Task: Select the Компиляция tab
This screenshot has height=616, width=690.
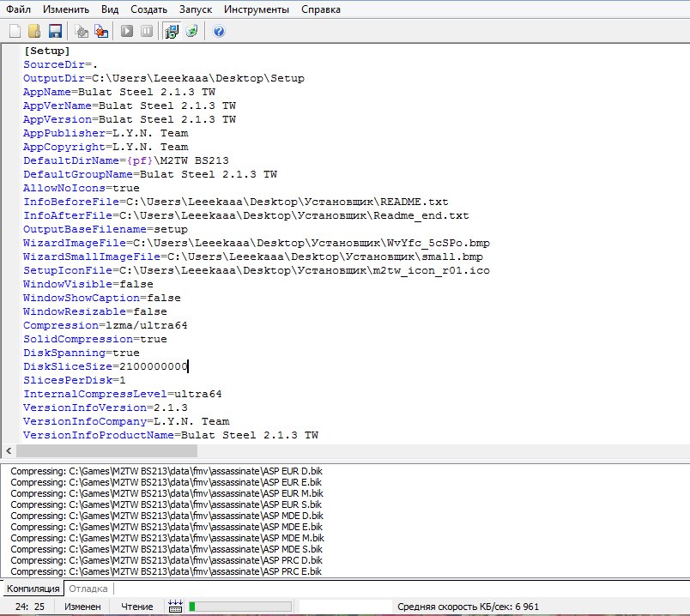Action: [x=33, y=589]
